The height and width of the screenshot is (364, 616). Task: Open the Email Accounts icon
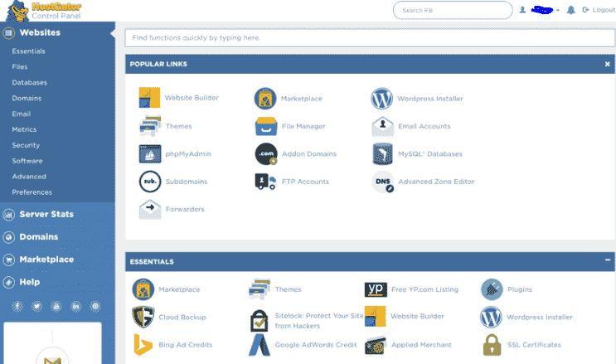point(383,126)
